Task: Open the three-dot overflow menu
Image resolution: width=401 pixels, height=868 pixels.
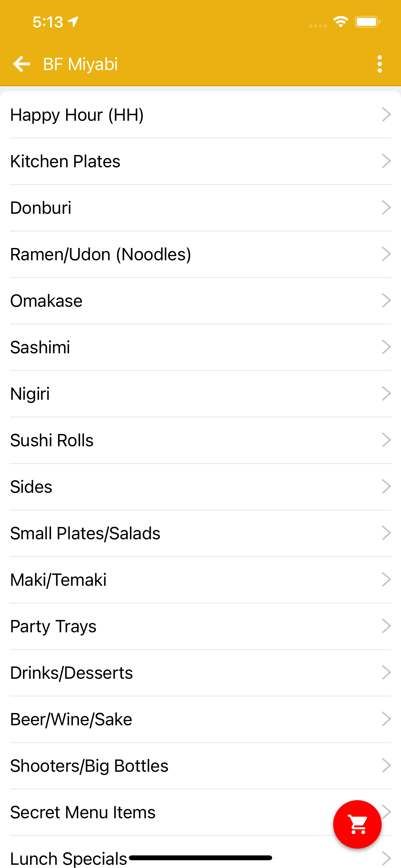Action: pyautogui.click(x=379, y=64)
